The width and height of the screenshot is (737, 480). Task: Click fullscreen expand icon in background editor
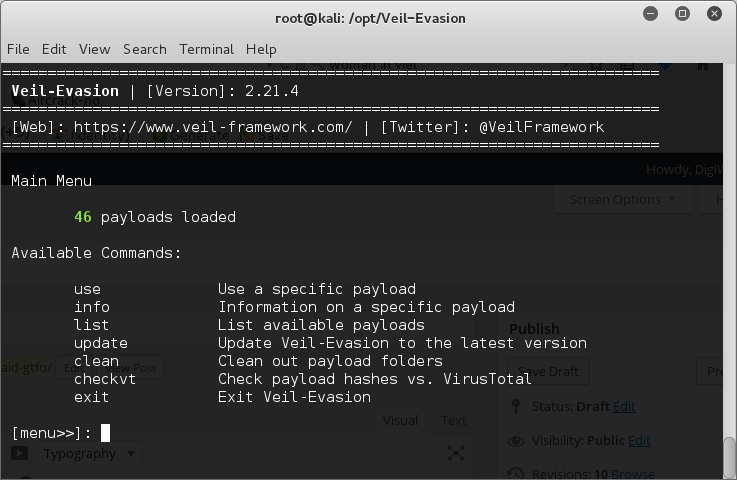point(456,453)
